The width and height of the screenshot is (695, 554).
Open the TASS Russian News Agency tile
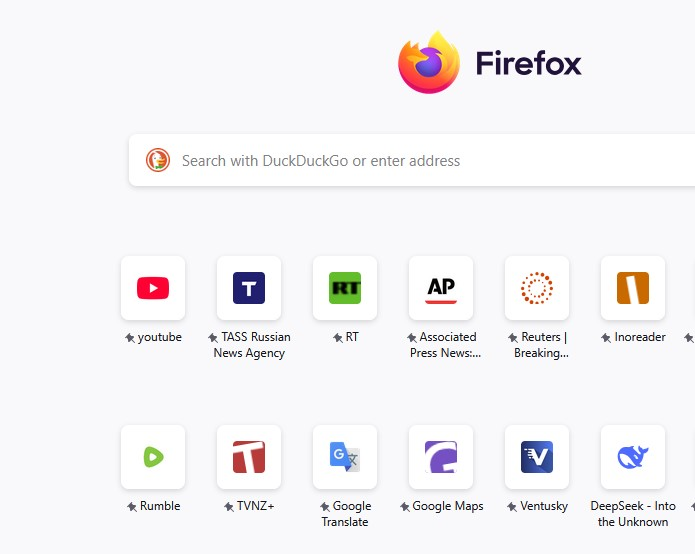point(249,288)
